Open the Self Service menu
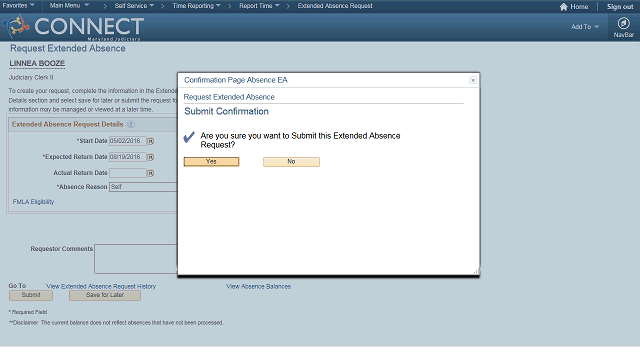Viewport: 640px width, 360px height. coord(134,6)
